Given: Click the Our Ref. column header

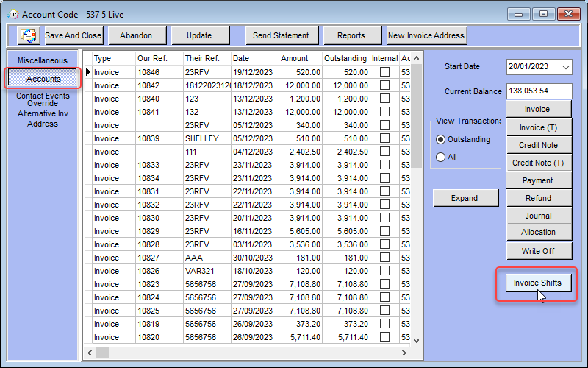Looking at the screenshot, I should (x=159, y=58).
